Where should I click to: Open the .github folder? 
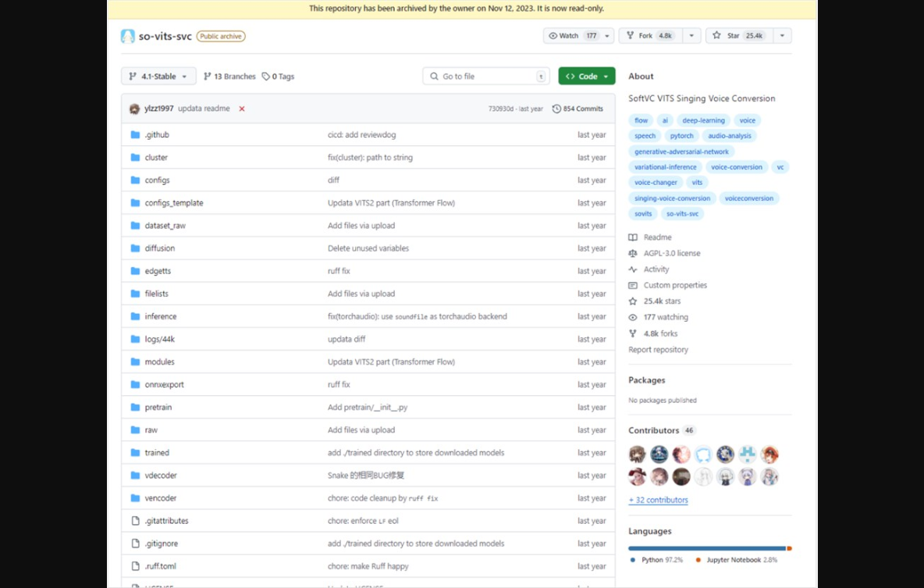[157, 134]
